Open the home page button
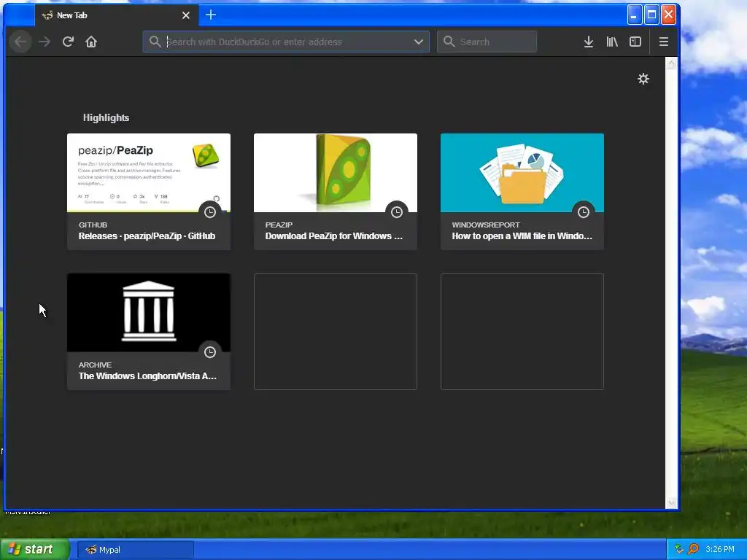Image resolution: width=747 pixels, height=560 pixels. (x=91, y=42)
